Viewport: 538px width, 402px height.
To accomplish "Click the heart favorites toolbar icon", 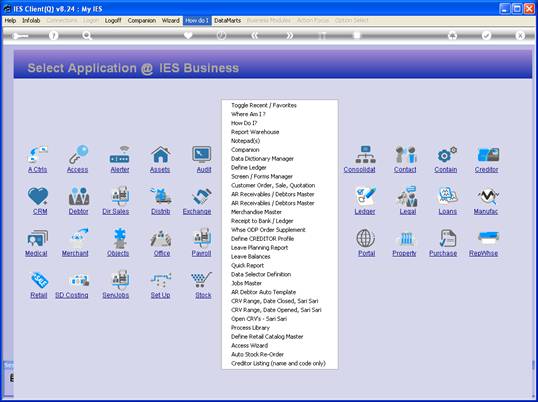I will point(188,35).
